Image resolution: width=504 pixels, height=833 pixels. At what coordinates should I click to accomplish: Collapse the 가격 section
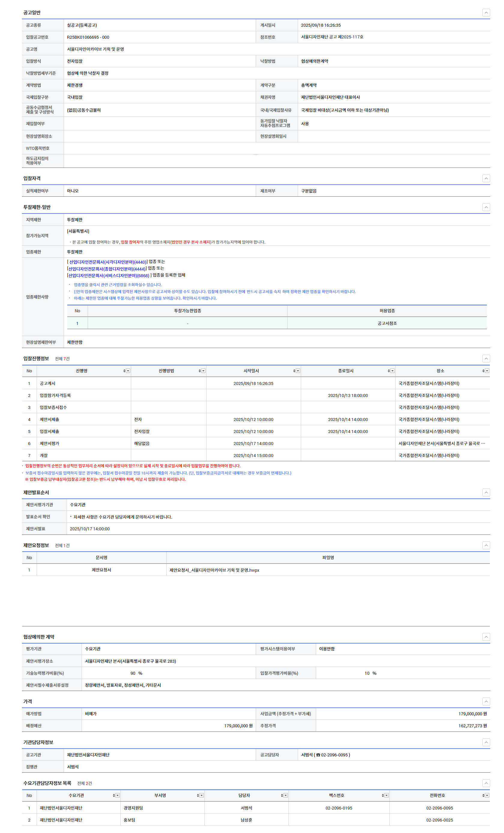tap(486, 701)
